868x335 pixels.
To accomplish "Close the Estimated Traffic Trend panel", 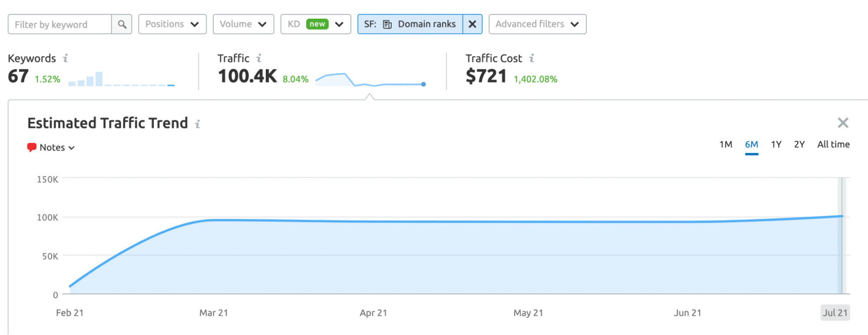I will (843, 123).
